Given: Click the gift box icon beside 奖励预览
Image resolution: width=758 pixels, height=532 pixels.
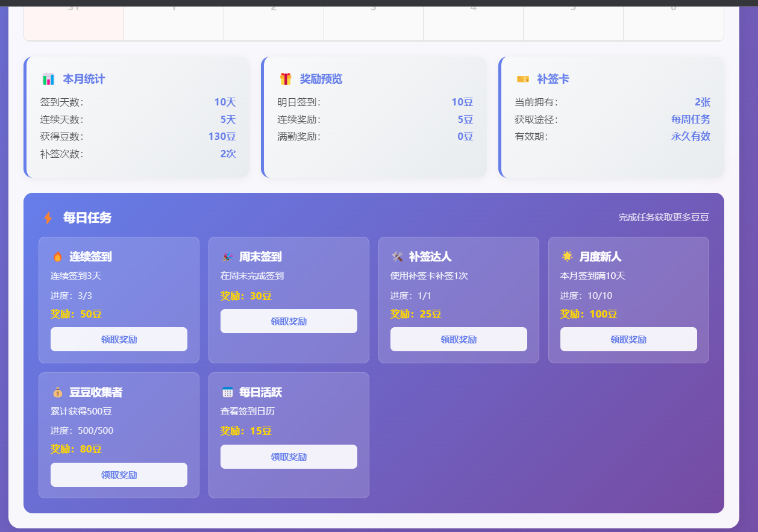Looking at the screenshot, I should pos(286,79).
